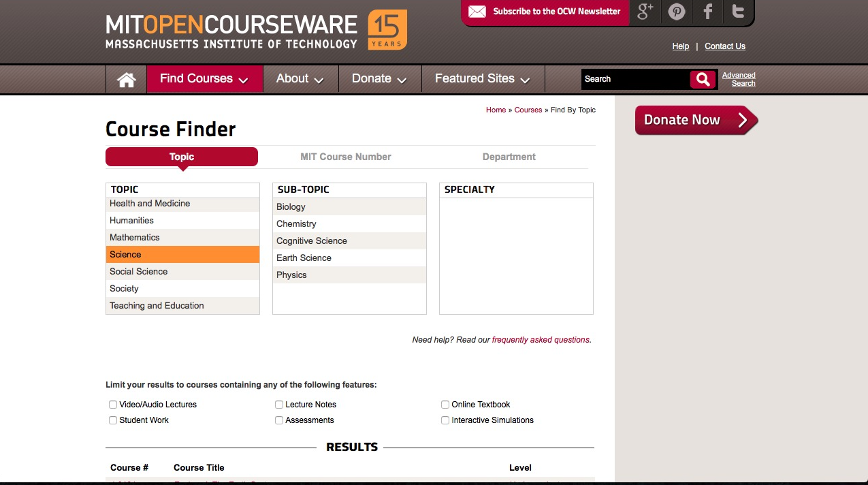Subscribe to the OCW Newsletter
This screenshot has width=868, height=485.
tap(557, 12)
